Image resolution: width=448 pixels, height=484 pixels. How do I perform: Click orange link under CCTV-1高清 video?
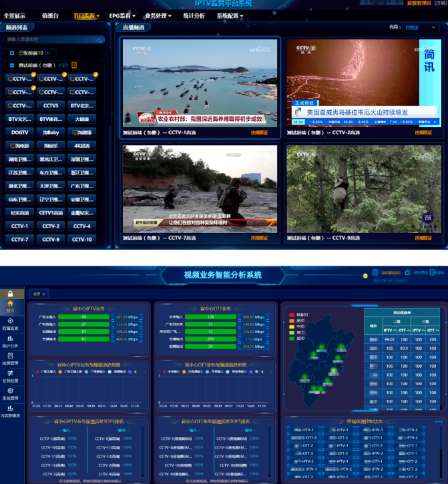[259, 133]
